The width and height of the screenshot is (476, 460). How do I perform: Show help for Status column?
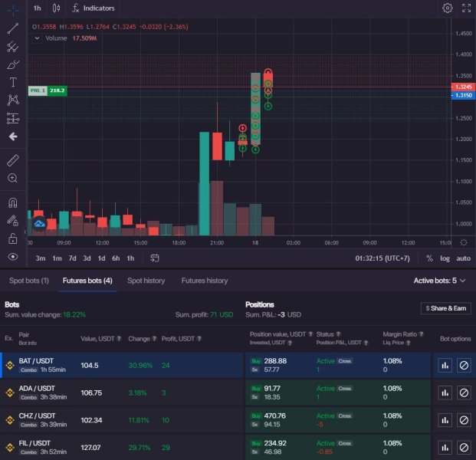tap(338, 334)
